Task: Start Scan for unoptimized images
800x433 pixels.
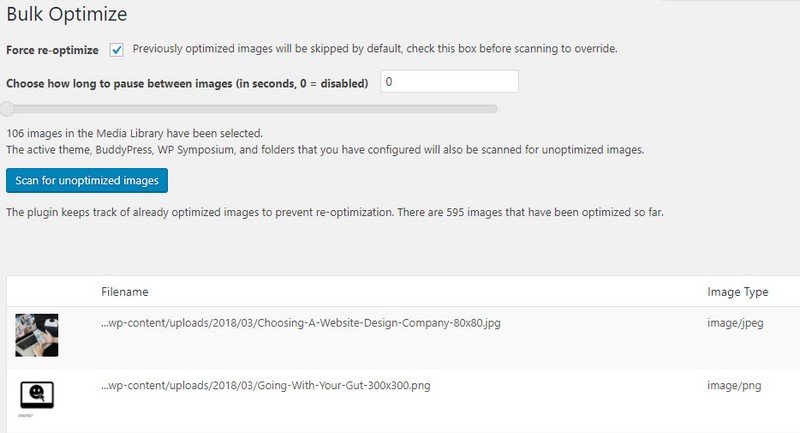Action: [x=87, y=181]
